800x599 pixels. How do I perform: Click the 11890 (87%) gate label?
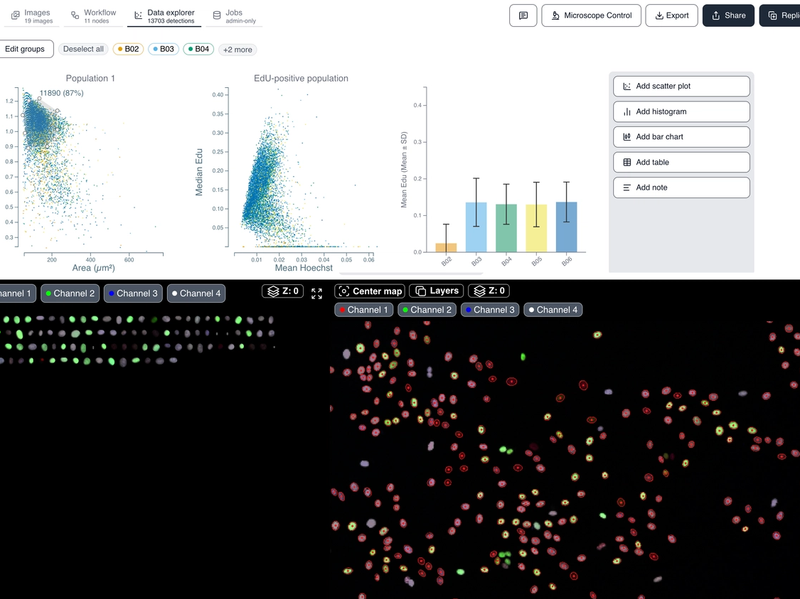pyautogui.click(x=62, y=93)
